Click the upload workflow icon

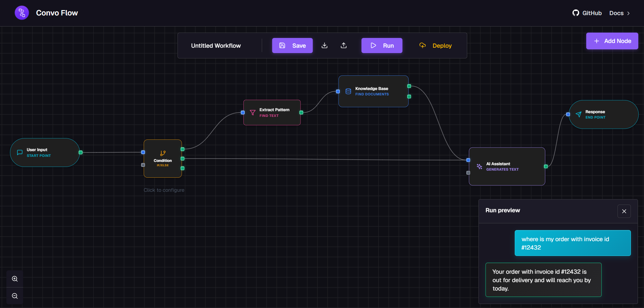click(343, 45)
